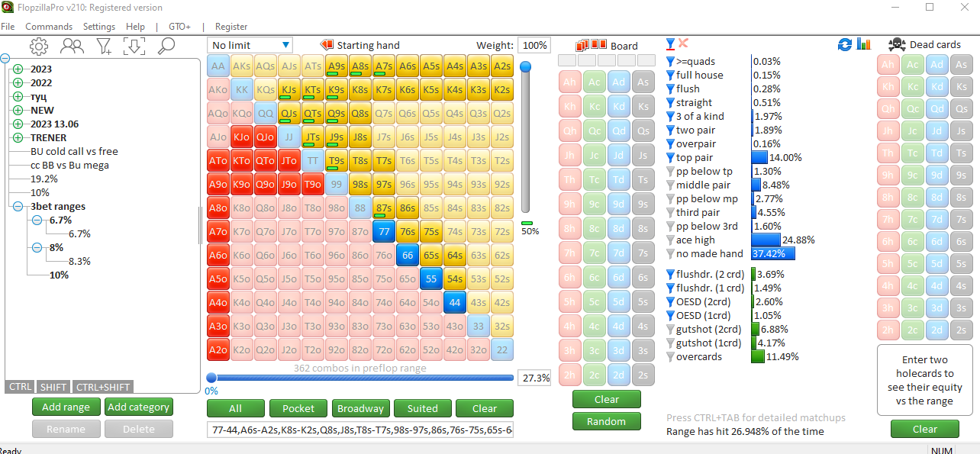Collapse the 3bet ranges category
The width and height of the screenshot is (980, 454).
[x=18, y=207]
